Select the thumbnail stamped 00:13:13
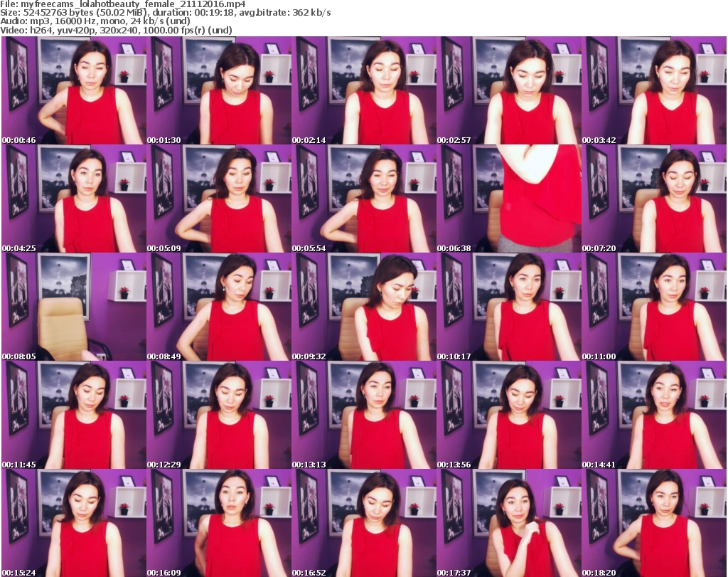 pyautogui.click(x=363, y=415)
